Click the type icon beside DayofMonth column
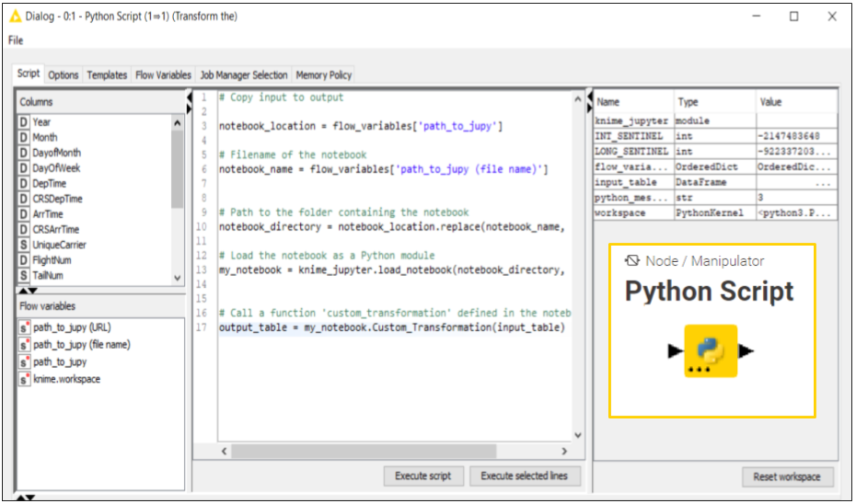The height and width of the screenshot is (504, 856). click(24, 153)
